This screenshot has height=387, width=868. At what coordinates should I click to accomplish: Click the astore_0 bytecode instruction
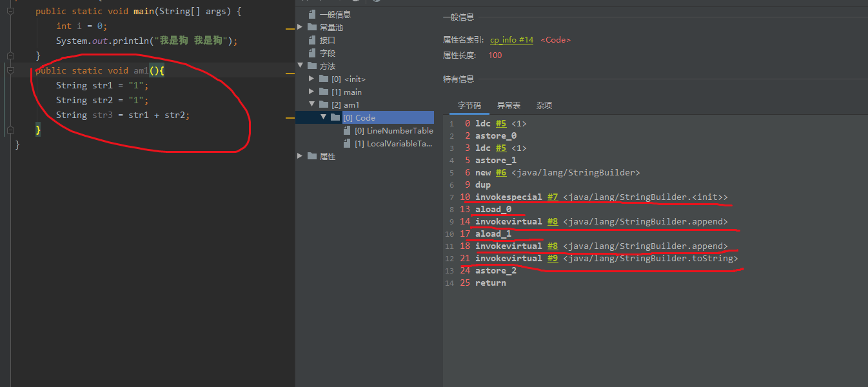(x=496, y=135)
